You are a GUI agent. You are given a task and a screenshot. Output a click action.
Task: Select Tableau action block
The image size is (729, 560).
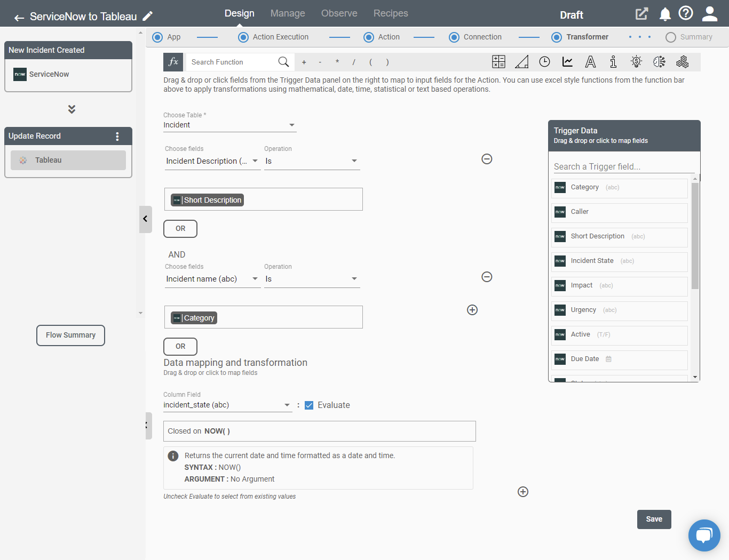(68, 161)
